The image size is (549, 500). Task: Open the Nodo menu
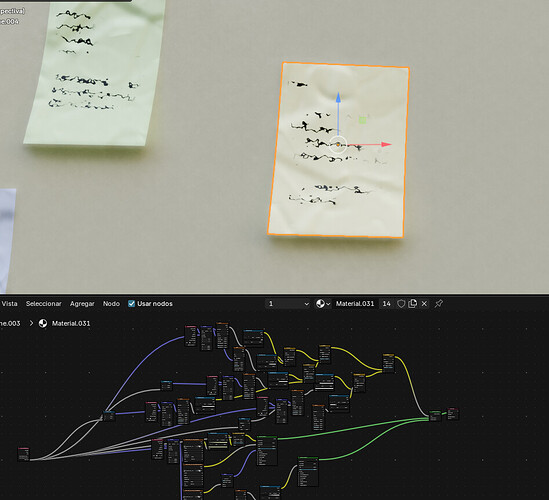pos(111,304)
